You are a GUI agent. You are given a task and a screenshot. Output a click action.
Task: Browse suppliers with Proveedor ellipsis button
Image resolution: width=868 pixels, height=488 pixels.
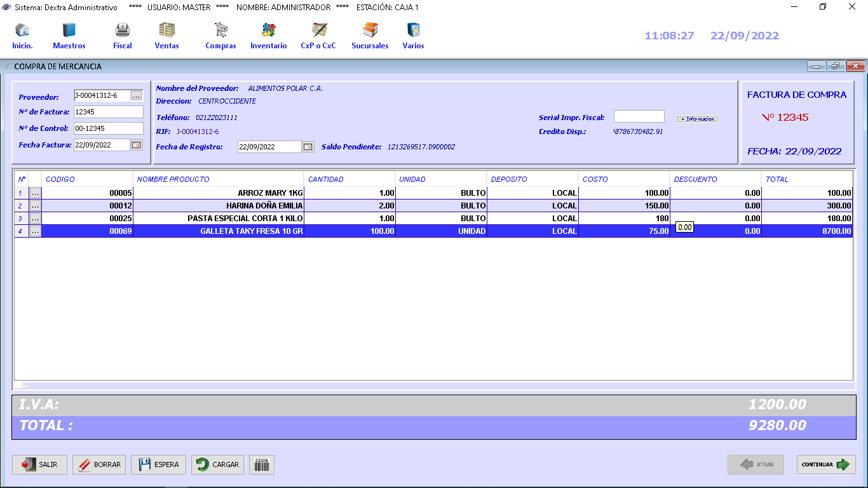137,95
